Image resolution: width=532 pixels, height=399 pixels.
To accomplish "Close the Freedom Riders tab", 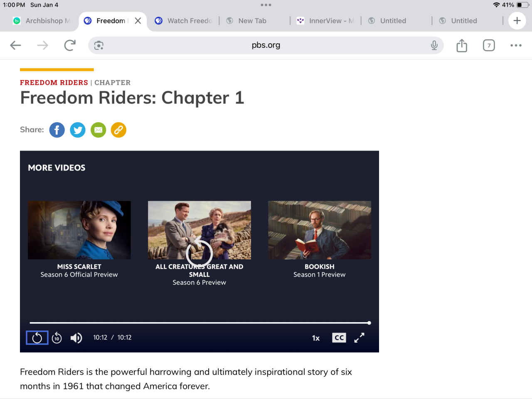I will (x=138, y=21).
